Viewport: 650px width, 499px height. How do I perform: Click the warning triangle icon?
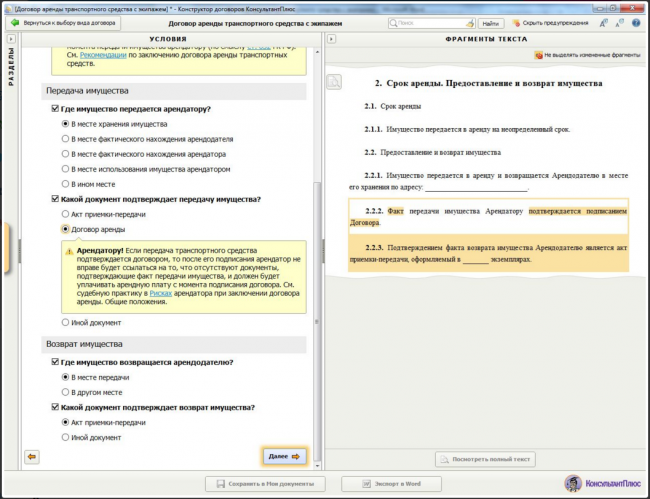pyautogui.click(x=69, y=251)
